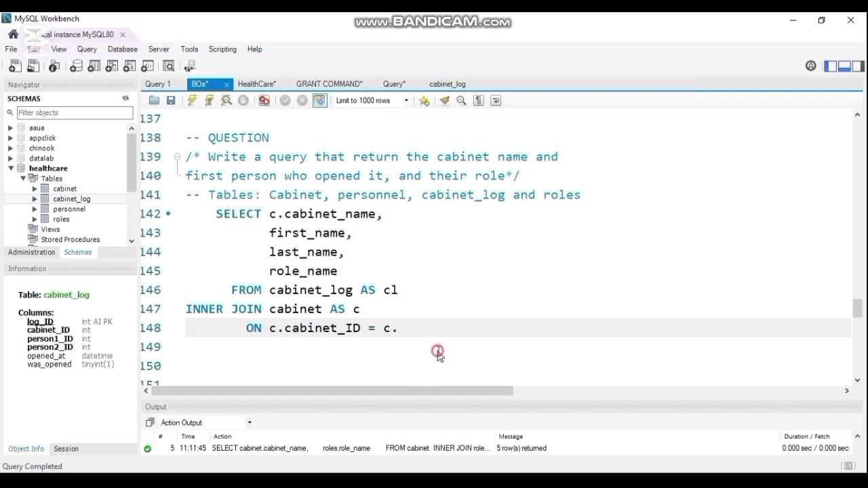The image size is (868, 488).
Task: Open the object inspector icon
Action: click(54, 66)
